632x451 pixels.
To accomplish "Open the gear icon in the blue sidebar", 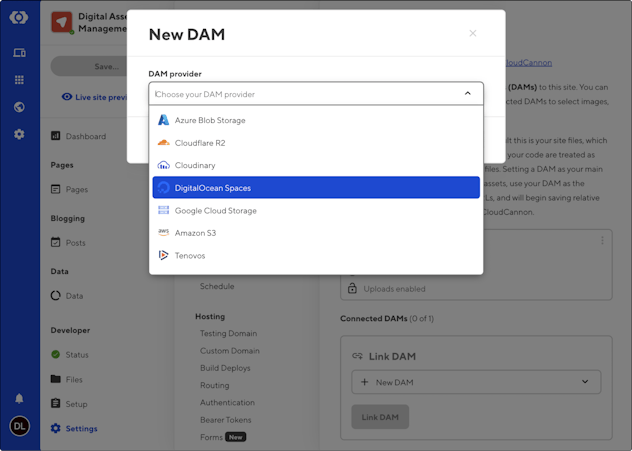I will tap(19, 134).
